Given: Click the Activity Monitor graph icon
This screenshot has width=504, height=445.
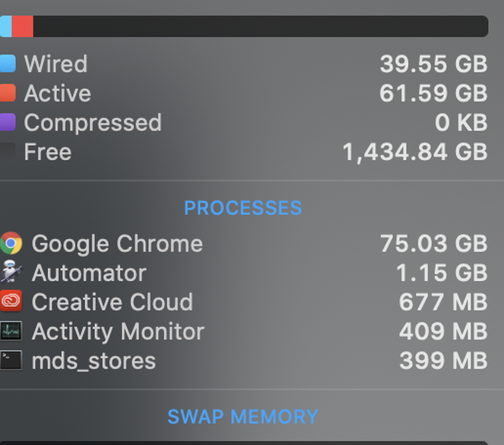Looking at the screenshot, I should point(11,331).
